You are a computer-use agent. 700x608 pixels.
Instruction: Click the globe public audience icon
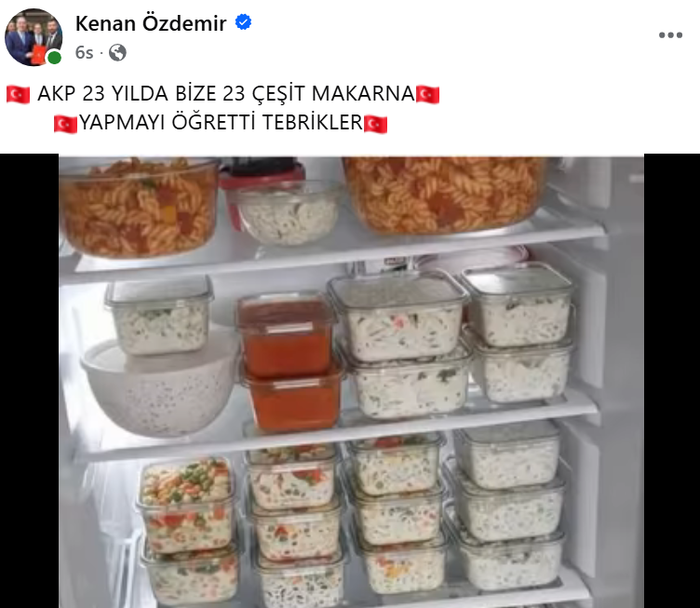tap(117, 53)
